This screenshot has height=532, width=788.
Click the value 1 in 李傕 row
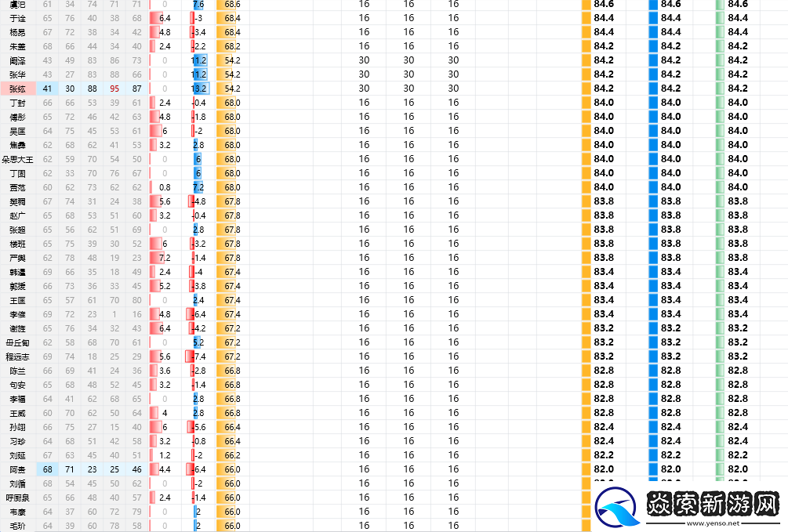[x=114, y=314]
